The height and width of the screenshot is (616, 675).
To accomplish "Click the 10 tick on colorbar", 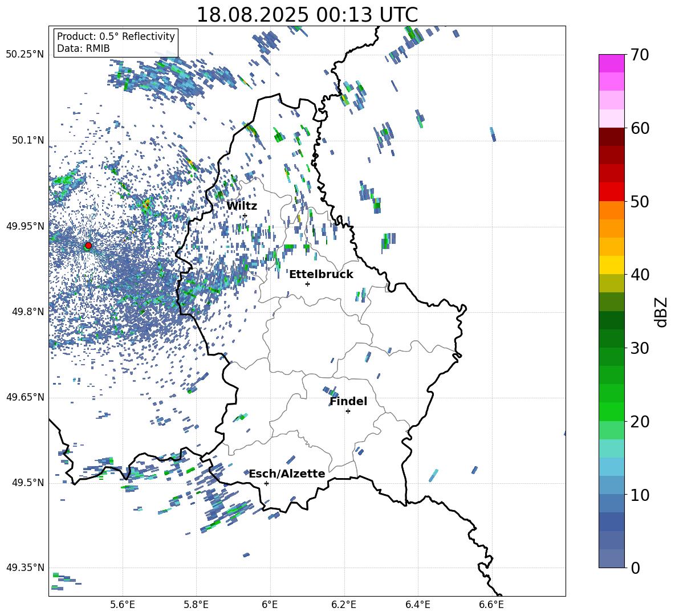I will [639, 495].
